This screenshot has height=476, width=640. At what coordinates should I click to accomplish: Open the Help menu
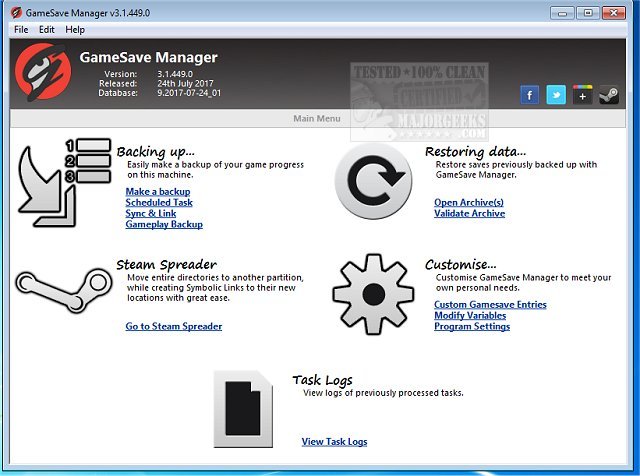(75, 30)
